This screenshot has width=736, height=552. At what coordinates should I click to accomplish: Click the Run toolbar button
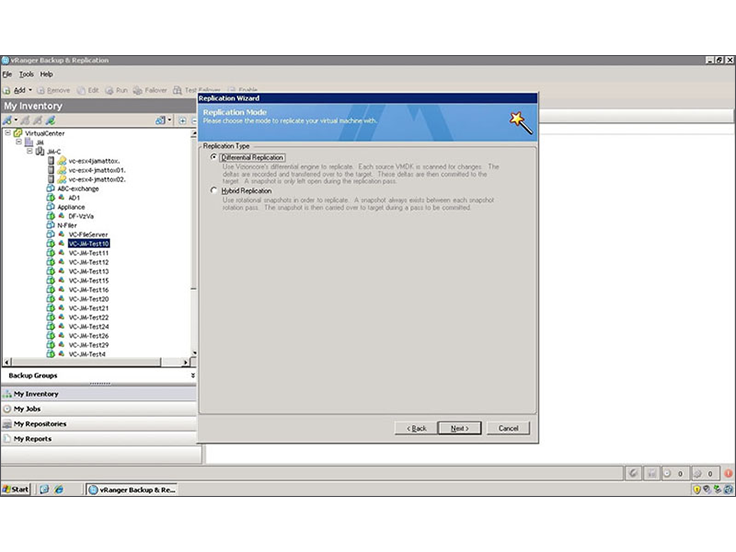click(x=116, y=90)
